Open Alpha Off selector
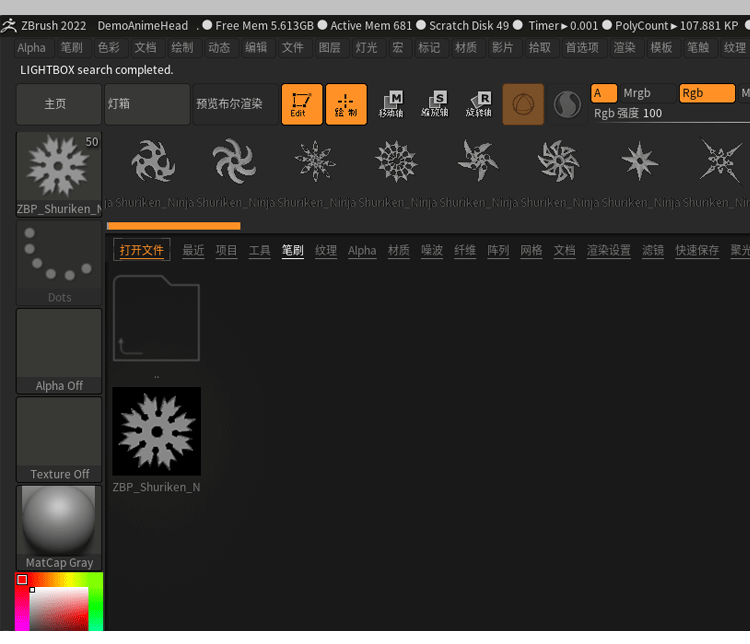The width and height of the screenshot is (750, 644). 59,351
